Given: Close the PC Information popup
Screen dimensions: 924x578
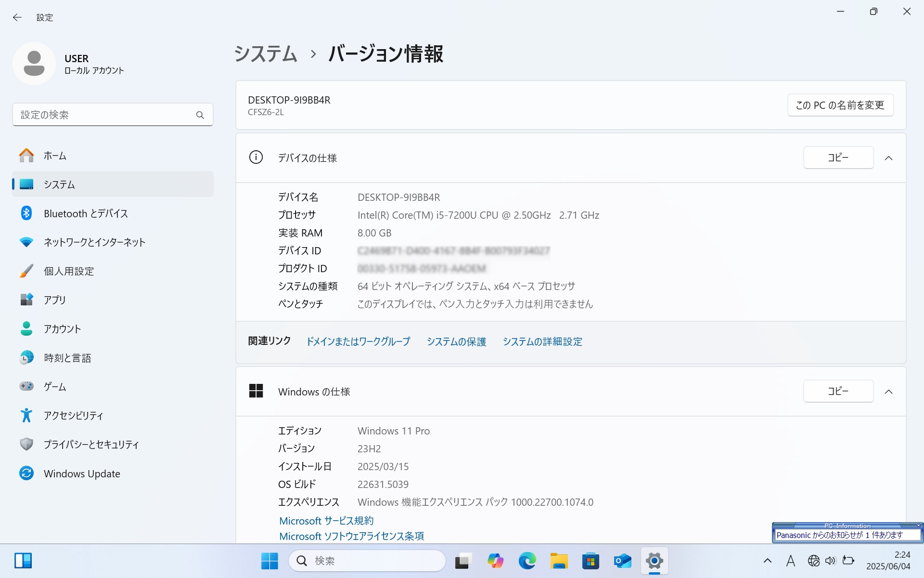Looking at the screenshot, I should point(918,525).
